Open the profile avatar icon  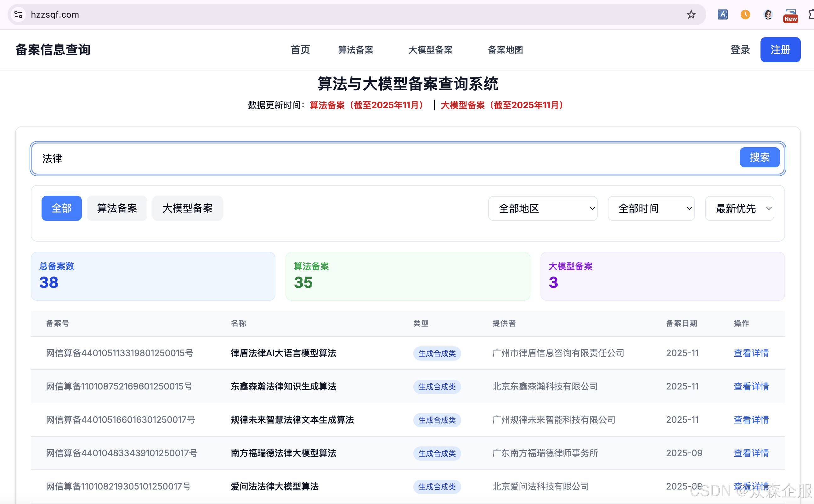768,14
